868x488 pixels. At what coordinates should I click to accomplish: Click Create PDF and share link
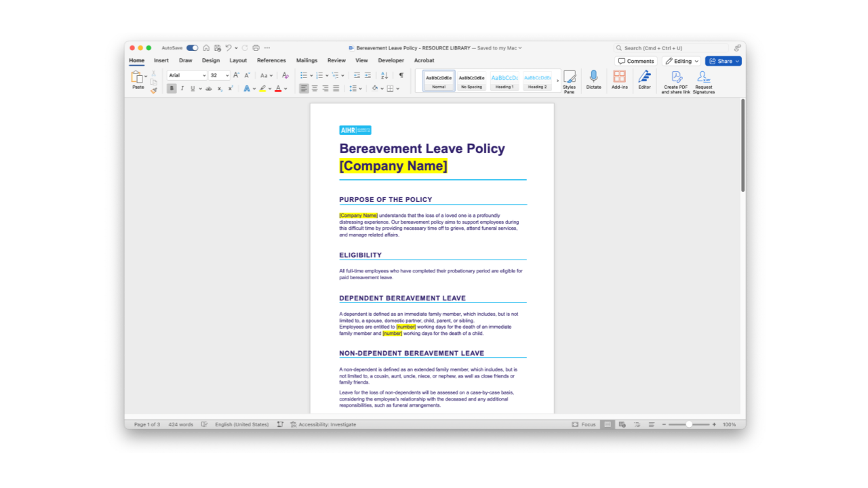point(676,82)
